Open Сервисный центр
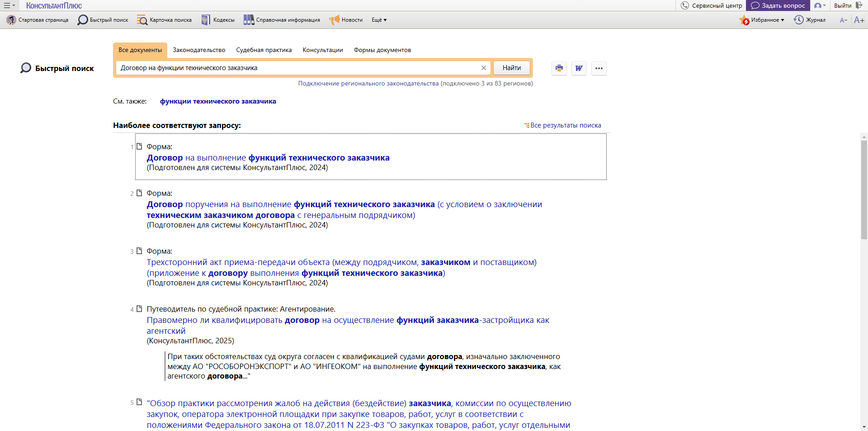The height and width of the screenshot is (431, 868). tap(711, 5)
